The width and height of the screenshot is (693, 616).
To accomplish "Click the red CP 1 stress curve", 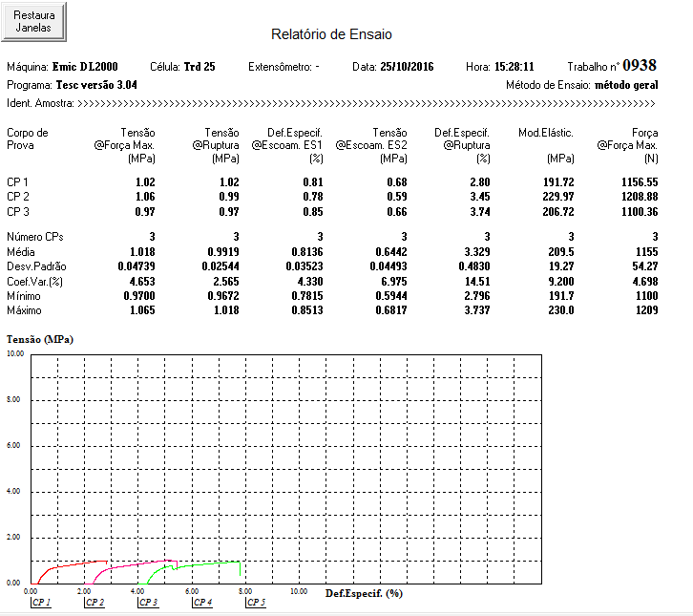I will (x=71, y=564).
